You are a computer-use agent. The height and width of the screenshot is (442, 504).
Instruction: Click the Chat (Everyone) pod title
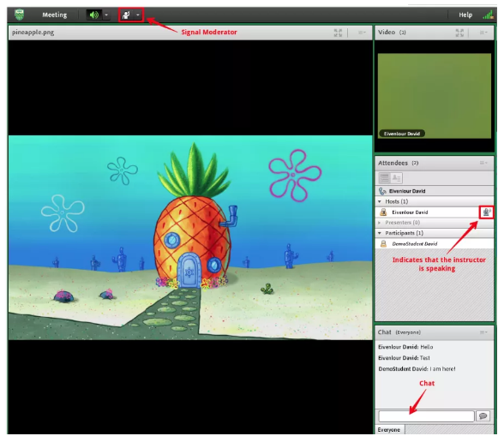coord(399,332)
